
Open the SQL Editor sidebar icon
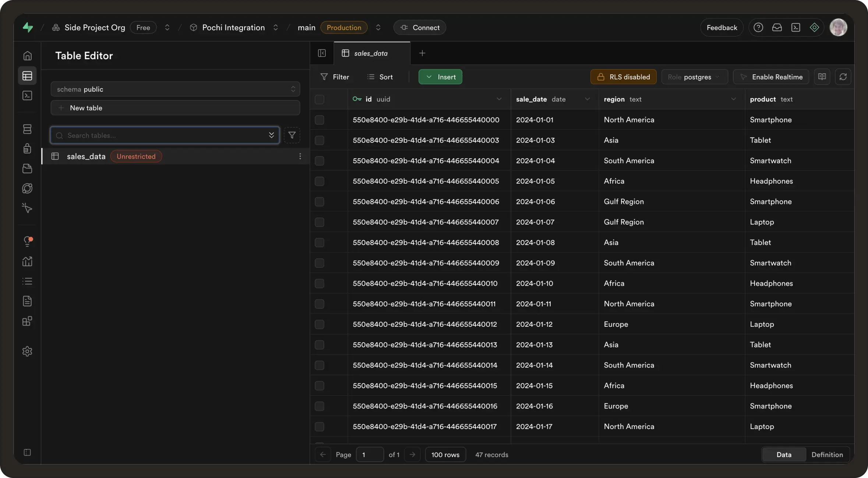pos(27,96)
